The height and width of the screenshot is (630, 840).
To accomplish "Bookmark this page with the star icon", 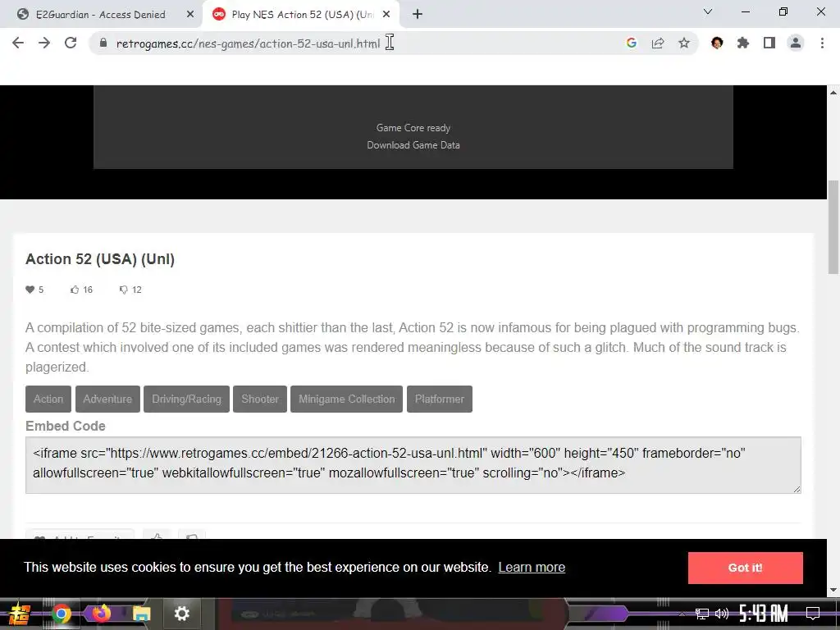I will coord(684,43).
